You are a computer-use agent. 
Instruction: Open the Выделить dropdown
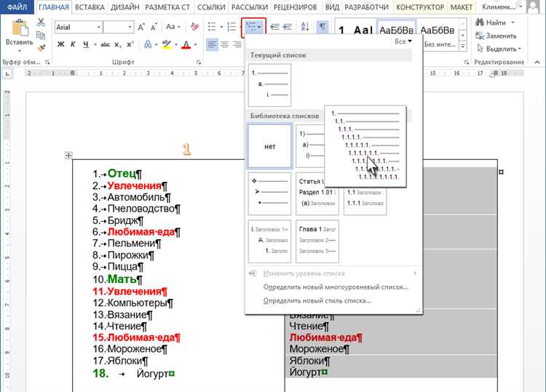click(500, 49)
